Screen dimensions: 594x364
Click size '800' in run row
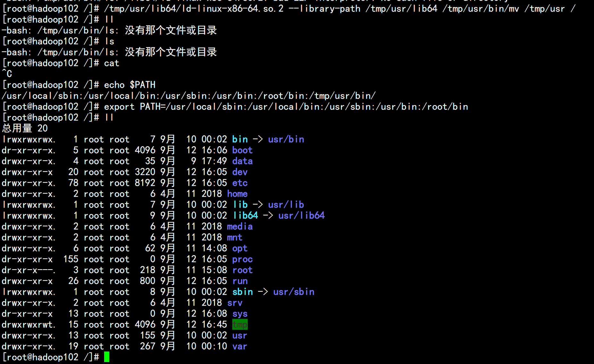click(x=148, y=281)
